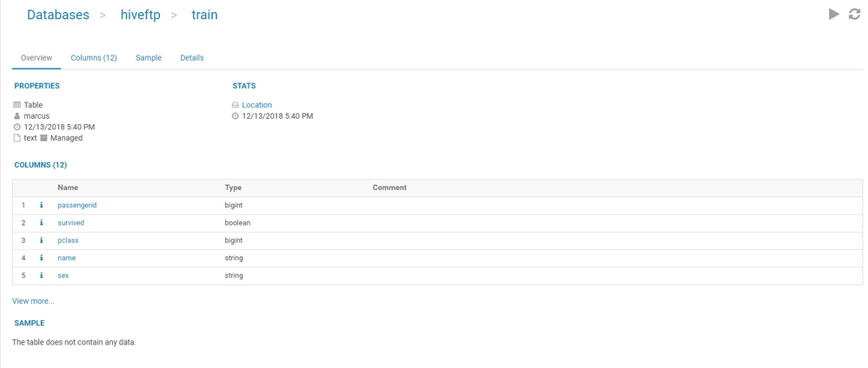This screenshot has height=368, width=868.
Task: Click the disk icon beside Location
Action: click(x=235, y=105)
